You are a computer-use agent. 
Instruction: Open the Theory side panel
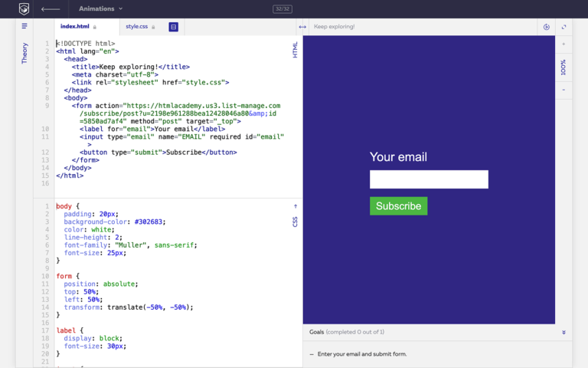coord(24,53)
